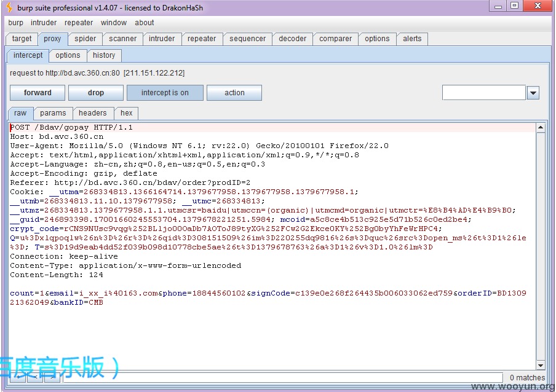Click the request target address label
The image size is (556, 392).
point(97,73)
